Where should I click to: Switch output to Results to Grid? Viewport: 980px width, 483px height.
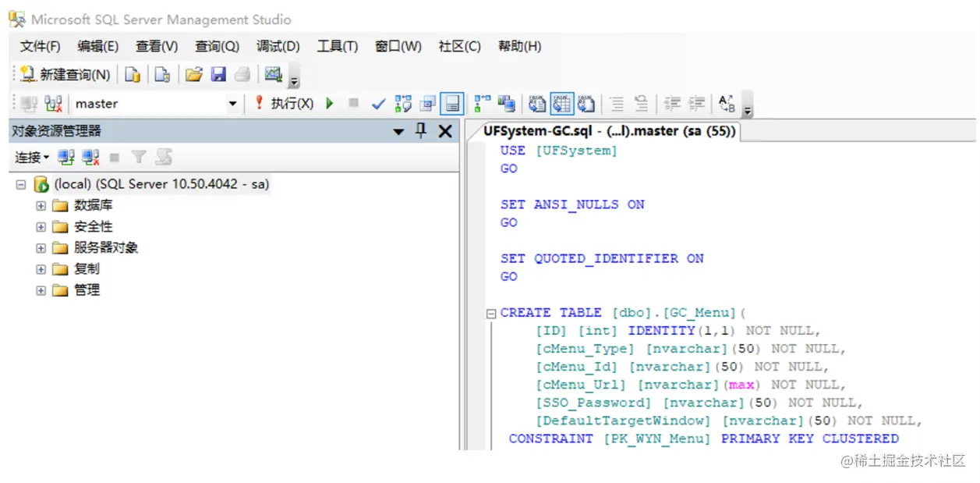[x=562, y=104]
